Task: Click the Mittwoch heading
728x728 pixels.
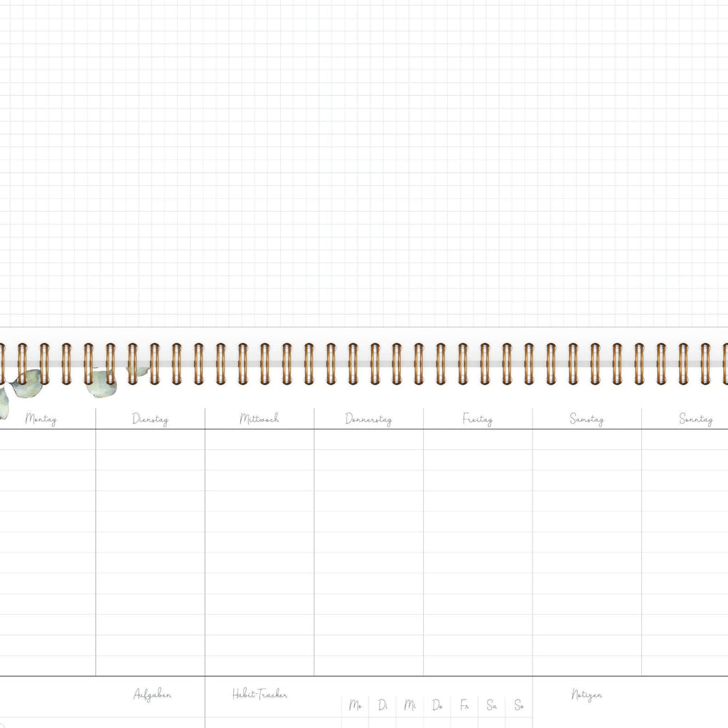Action: [x=259, y=418]
